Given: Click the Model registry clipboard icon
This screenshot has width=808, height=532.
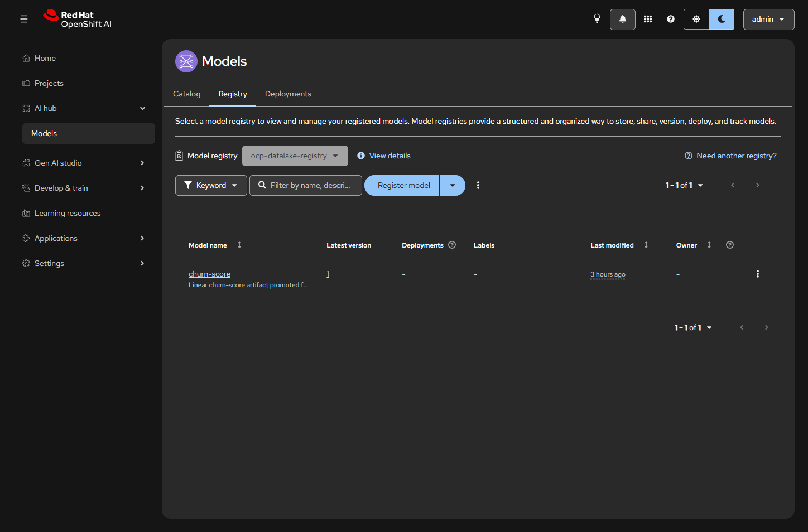Looking at the screenshot, I should (x=179, y=156).
